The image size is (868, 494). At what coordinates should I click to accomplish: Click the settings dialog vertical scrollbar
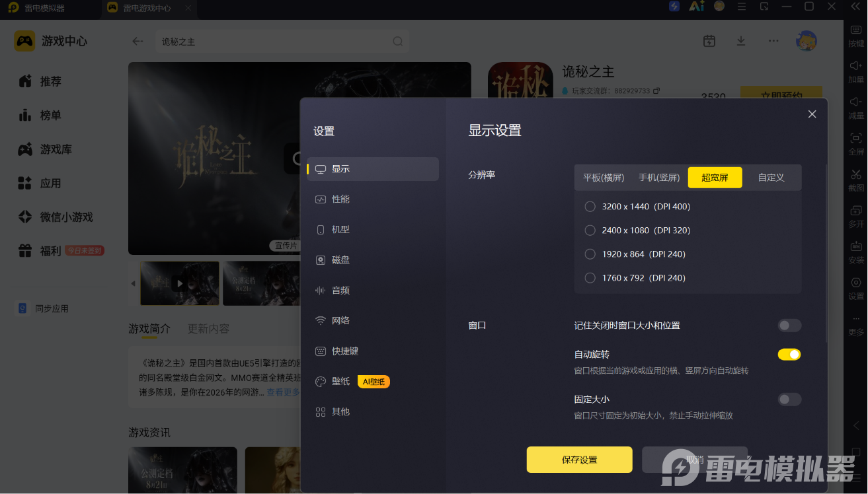(x=826, y=252)
